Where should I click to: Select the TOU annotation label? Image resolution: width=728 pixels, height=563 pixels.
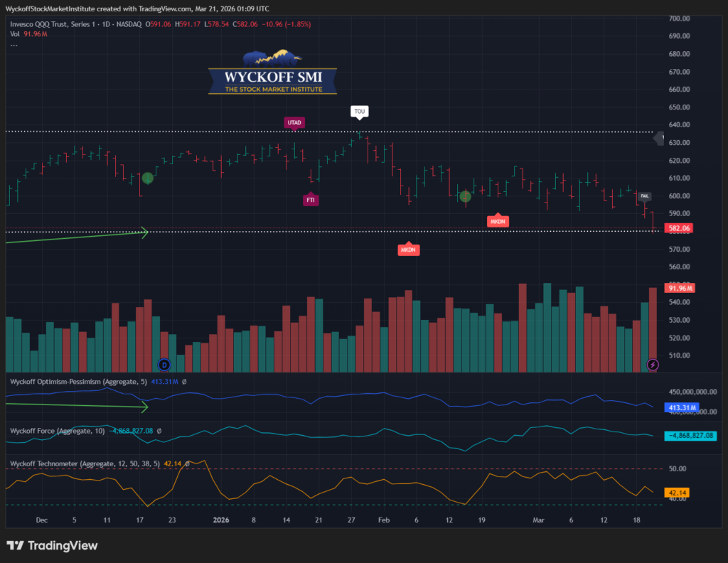point(360,112)
